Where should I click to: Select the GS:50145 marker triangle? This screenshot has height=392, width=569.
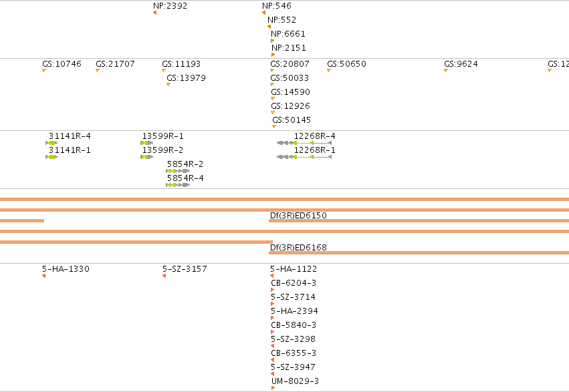pyautogui.click(x=274, y=127)
